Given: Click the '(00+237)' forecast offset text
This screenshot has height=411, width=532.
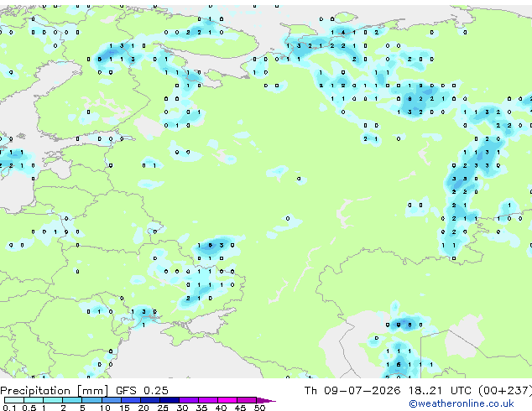Looking at the screenshot, I should click(x=505, y=391).
